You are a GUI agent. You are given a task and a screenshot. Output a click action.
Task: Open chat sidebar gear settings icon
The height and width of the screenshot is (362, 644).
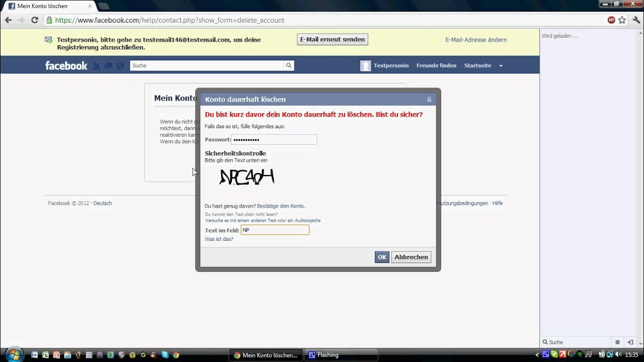pos(617,342)
